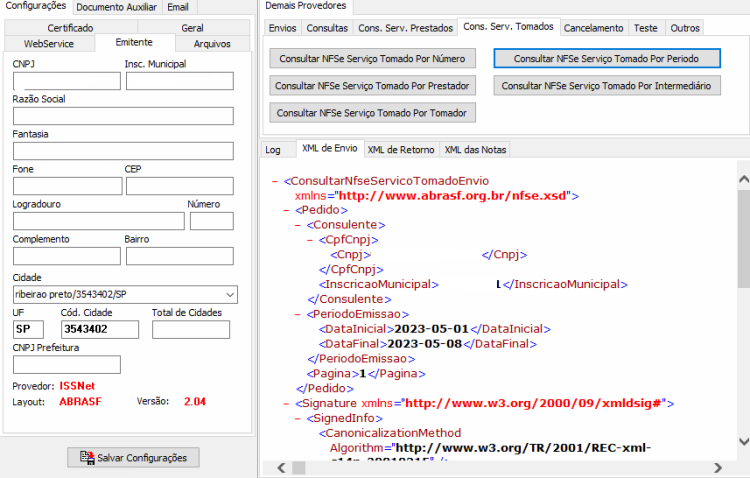This screenshot has width=750, height=478.
Task: Click the horizontal scrollbar right arrow
Action: tap(718, 467)
